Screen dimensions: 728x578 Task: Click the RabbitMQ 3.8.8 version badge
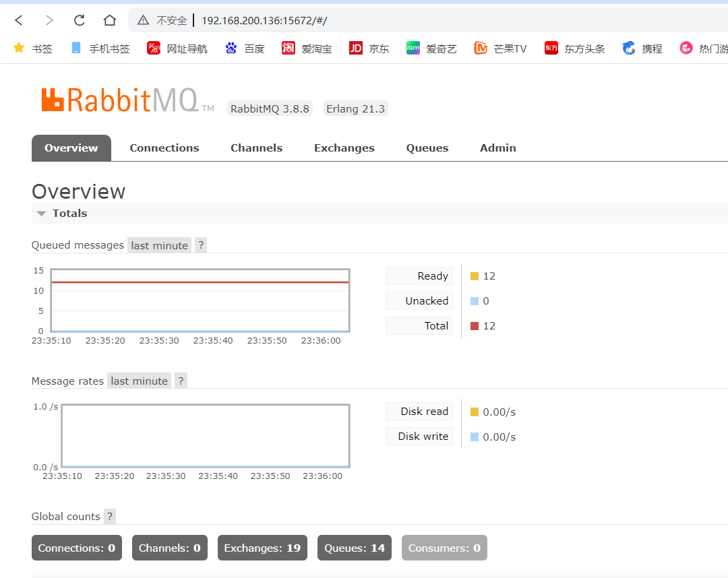click(270, 108)
